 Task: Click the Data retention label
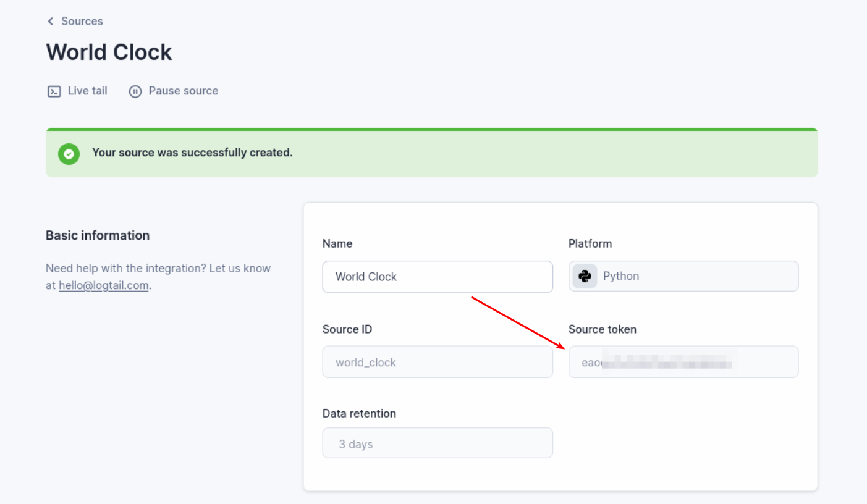tap(359, 413)
